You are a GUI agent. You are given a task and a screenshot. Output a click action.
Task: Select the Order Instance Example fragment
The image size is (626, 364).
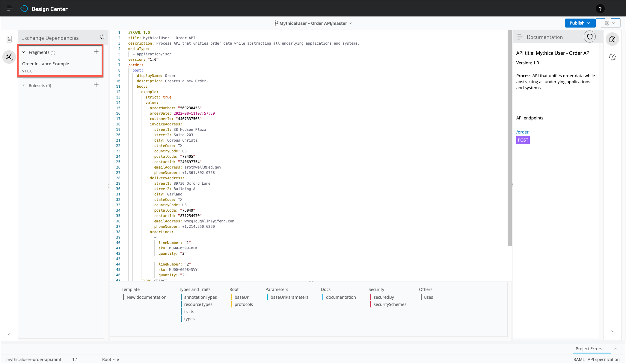pos(46,64)
